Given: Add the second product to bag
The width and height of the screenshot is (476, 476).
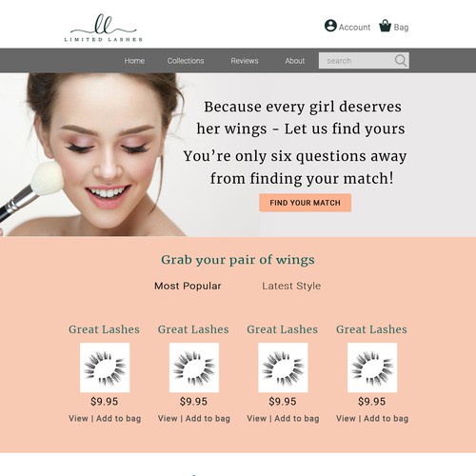Looking at the screenshot, I should point(208,419).
